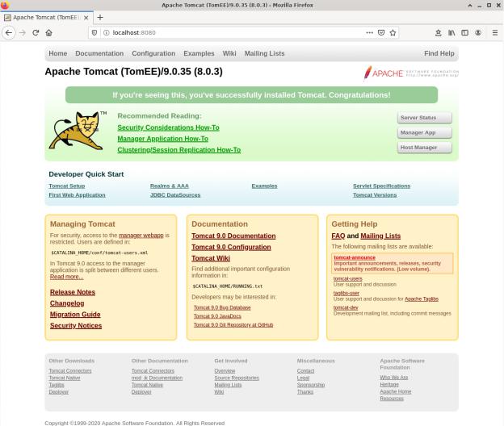Viewport: 504px width, 426px height.
Task: Open the FAQ link in Getting Help
Action: 338,236
